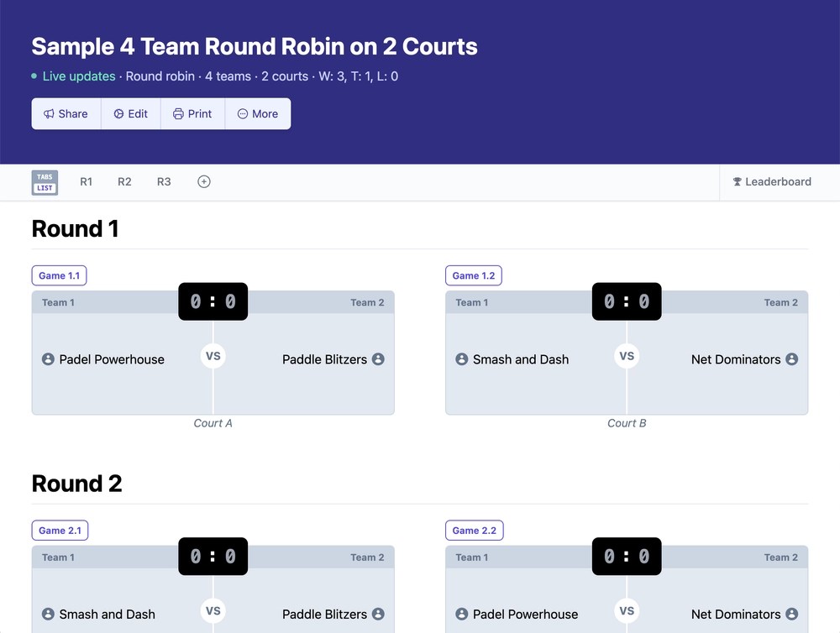840x633 pixels.
Task: Click the Game 1.1 label badge
Action: pos(59,276)
